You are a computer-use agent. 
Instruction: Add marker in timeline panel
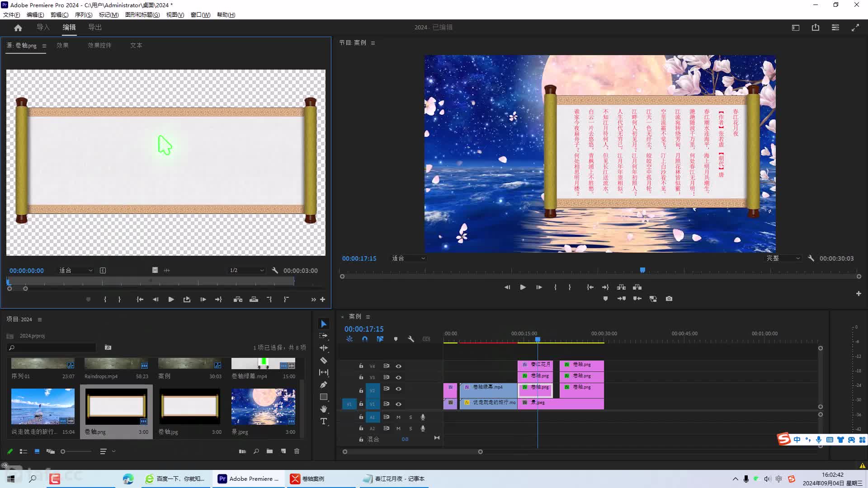pos(396,339)
